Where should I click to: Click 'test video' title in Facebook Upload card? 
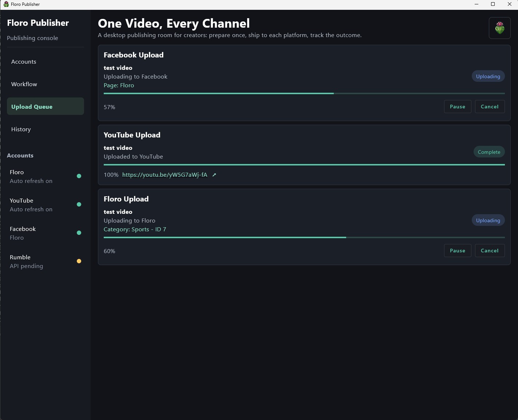tap(118, 68)
